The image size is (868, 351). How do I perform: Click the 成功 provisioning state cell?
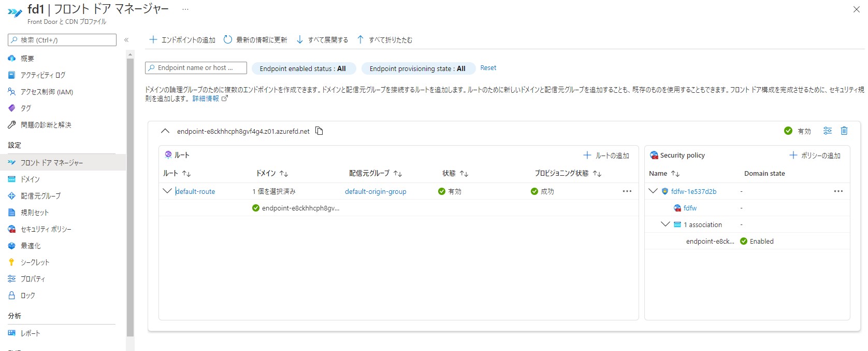542,191
